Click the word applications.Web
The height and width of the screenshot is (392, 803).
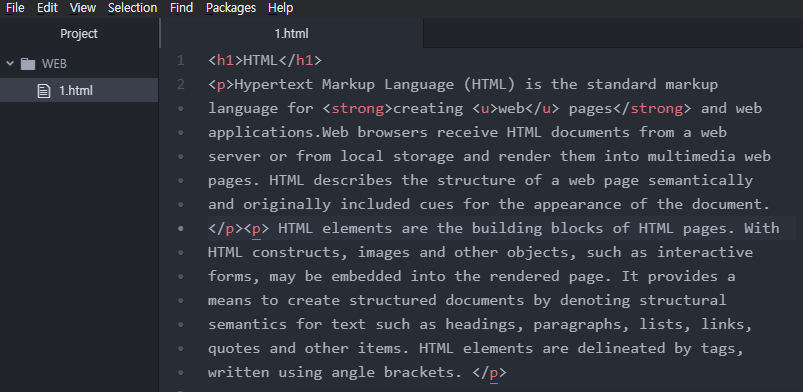(x=278, y=132)
